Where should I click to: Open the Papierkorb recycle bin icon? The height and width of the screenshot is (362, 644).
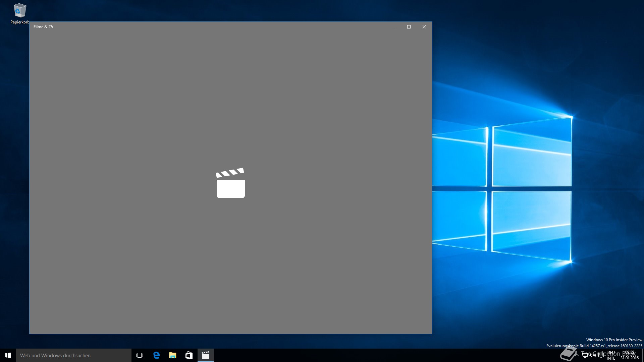[x=20, y=14]
